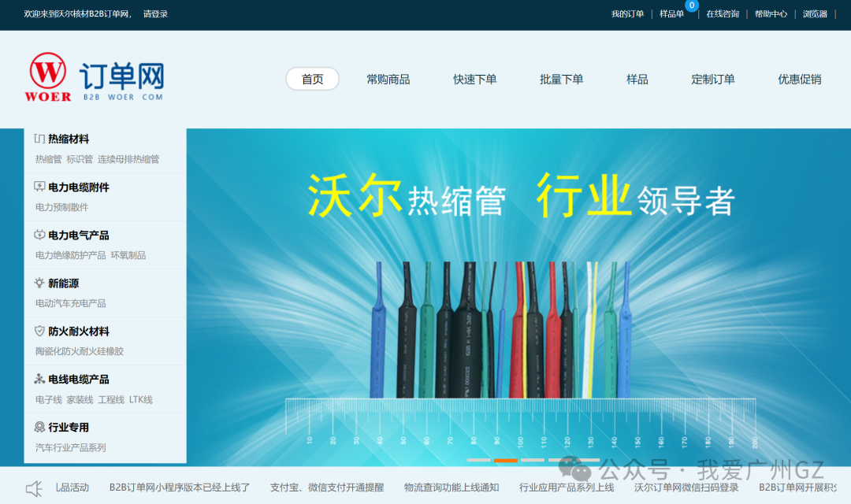851x504 pixels.
Task: Open the 电力电气产品 category heading
Action: [x=79, y=235]
